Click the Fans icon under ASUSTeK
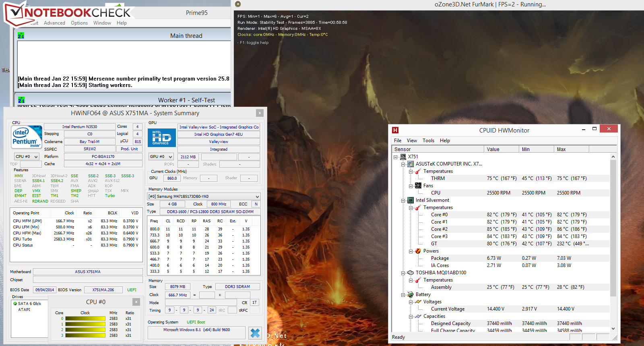Image resolution: width=644 pixels, height=346 pixels. tap(418, 186)
